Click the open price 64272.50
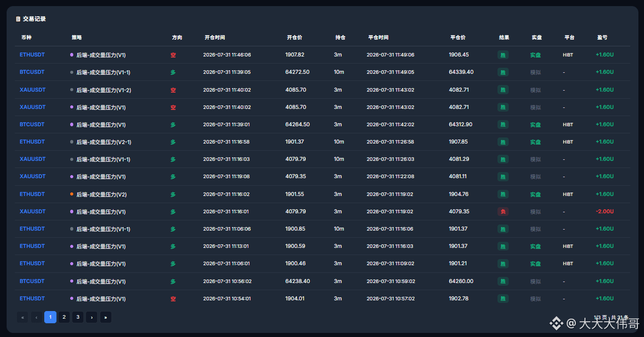This screenshot has width=644, height=337. click(298, 72)
